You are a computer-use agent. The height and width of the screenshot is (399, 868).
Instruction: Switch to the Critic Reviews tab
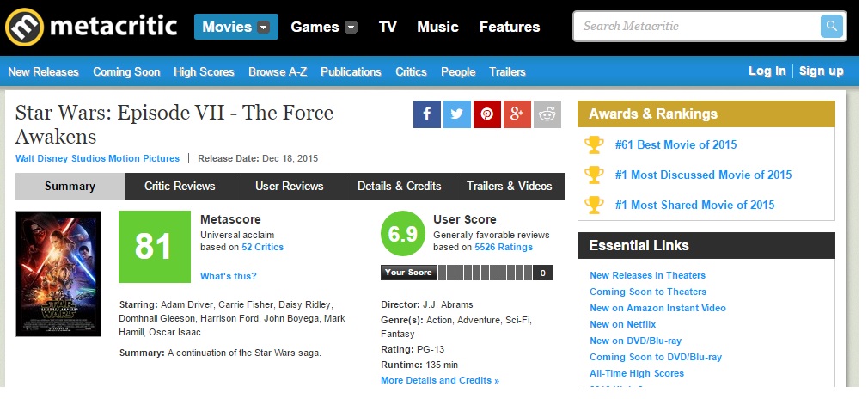[180, 187]
